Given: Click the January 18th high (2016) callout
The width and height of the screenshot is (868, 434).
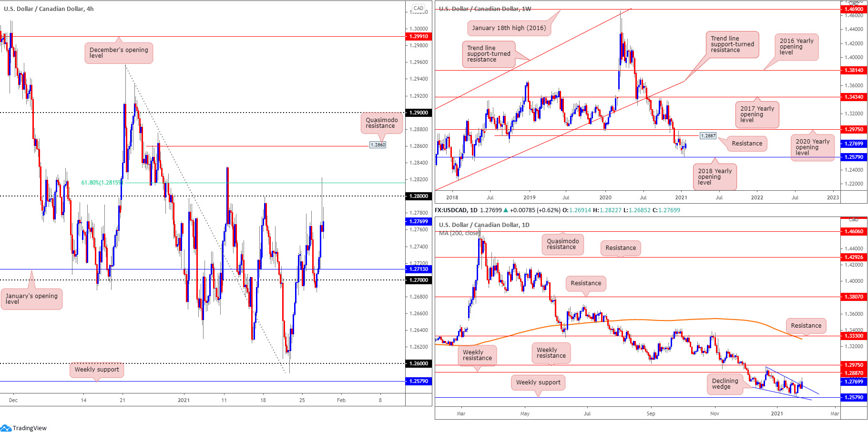Looking at the screenshot, I should click(509, 28).
